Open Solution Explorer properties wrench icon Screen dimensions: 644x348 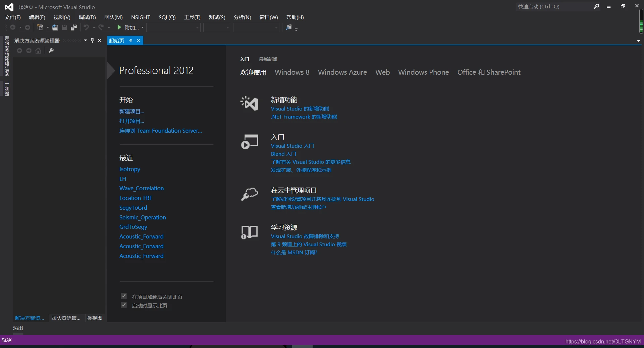click(x=51, y=51)
